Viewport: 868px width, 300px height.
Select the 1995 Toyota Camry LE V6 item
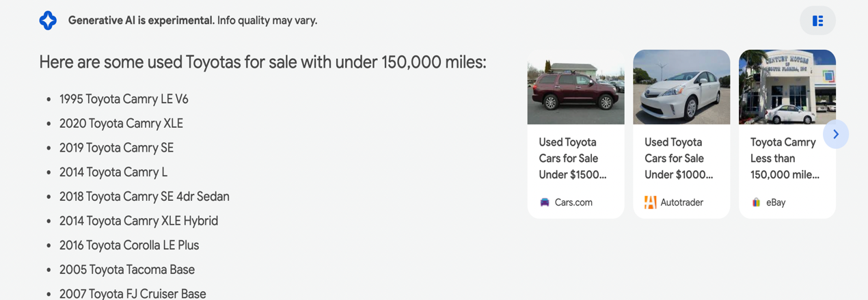(x=124, y=99)
